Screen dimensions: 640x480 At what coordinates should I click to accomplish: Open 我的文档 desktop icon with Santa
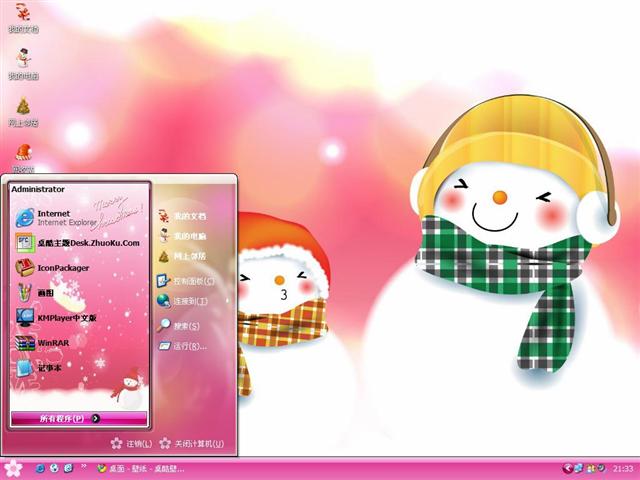pos(23,18)
